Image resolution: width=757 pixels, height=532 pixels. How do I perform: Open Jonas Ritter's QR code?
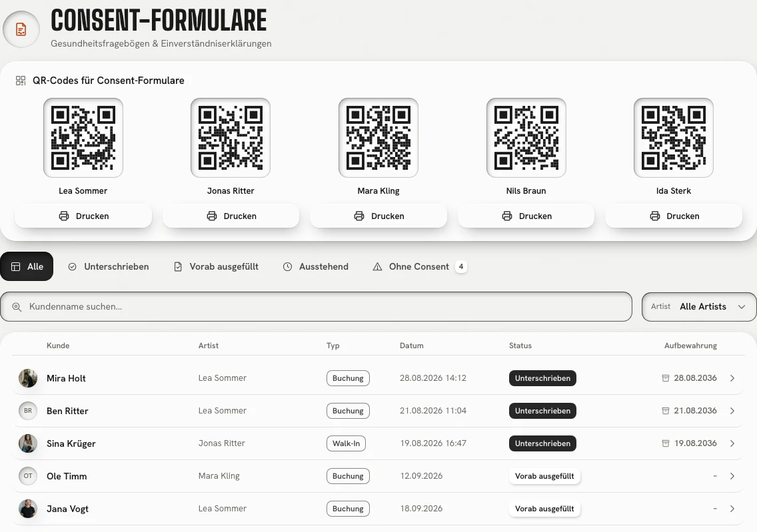pos(231,138)
